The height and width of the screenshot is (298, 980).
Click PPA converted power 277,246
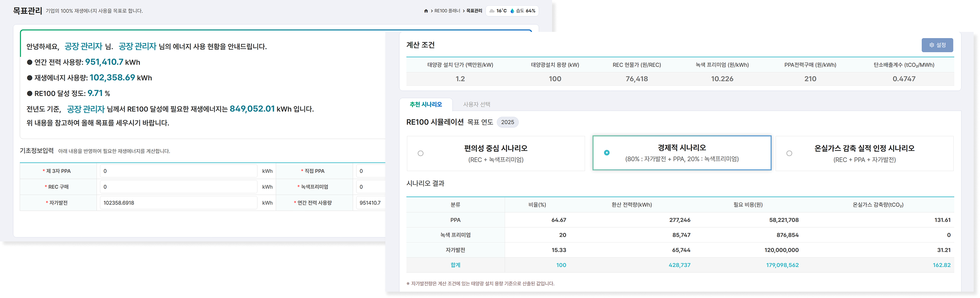[x=680, y=220]
